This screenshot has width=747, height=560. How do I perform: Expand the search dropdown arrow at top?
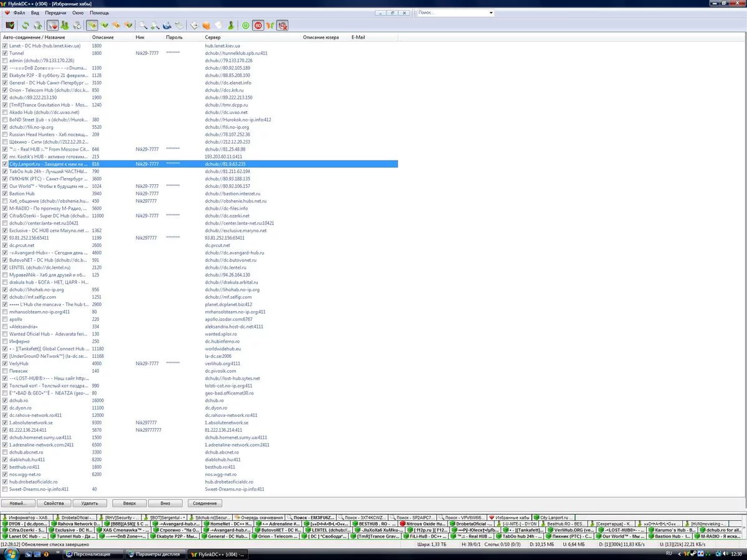click(491, 12)
